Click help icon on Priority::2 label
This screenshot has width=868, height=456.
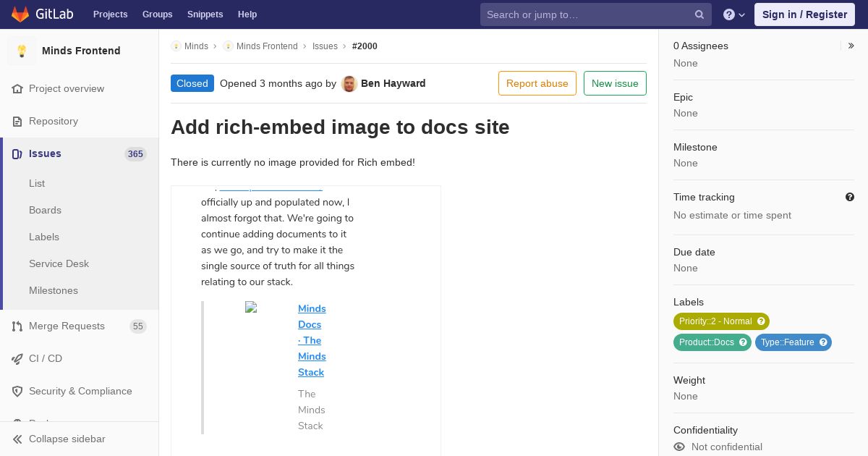click(x=761, y=321)
